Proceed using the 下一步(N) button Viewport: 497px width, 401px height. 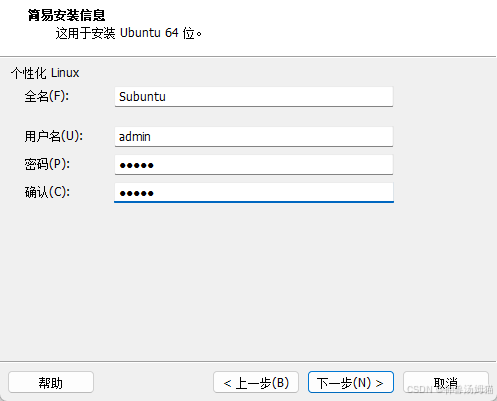351,382
